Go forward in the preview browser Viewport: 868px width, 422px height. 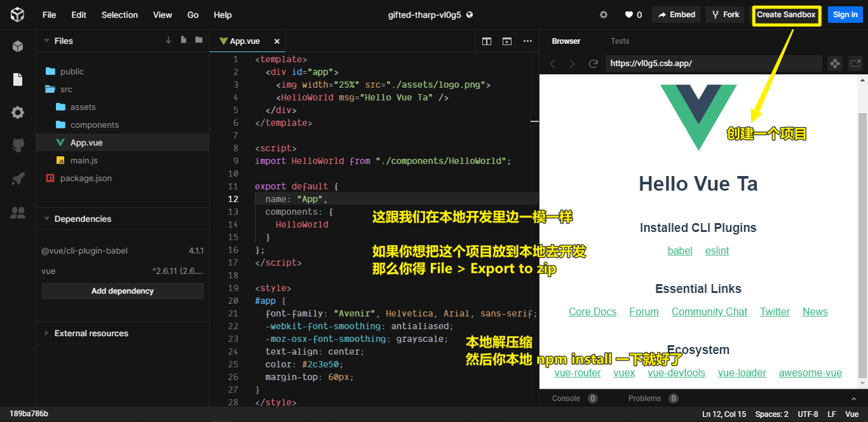[x=573, y=64]
